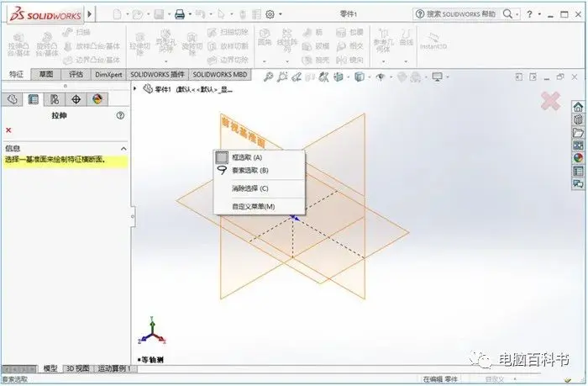The height and width of the screenshot is (386, 588).
Task: Open dropdown arrow next to gear Options icon
Action: tap(280, 14)
